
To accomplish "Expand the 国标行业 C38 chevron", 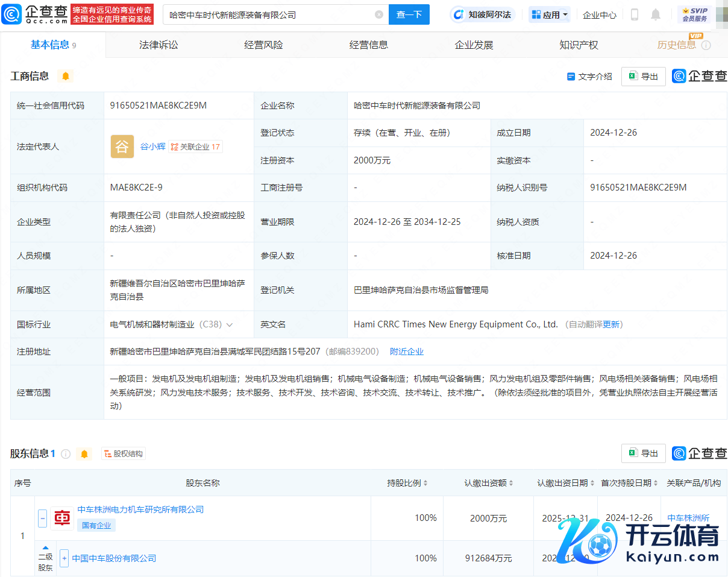I will (230, 325).
